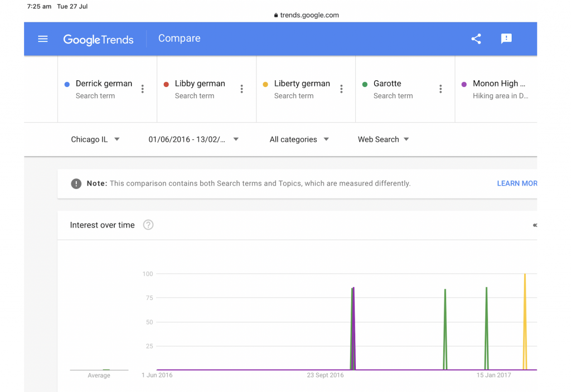
Task: Click the Learn More link
Action: click(x=517, y=183)
